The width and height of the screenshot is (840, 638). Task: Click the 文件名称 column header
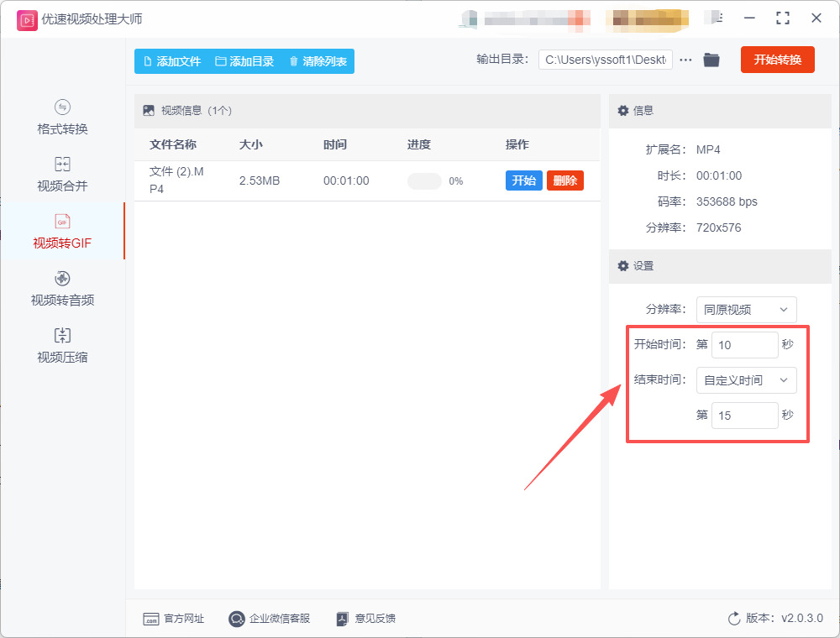click(173, 144)
